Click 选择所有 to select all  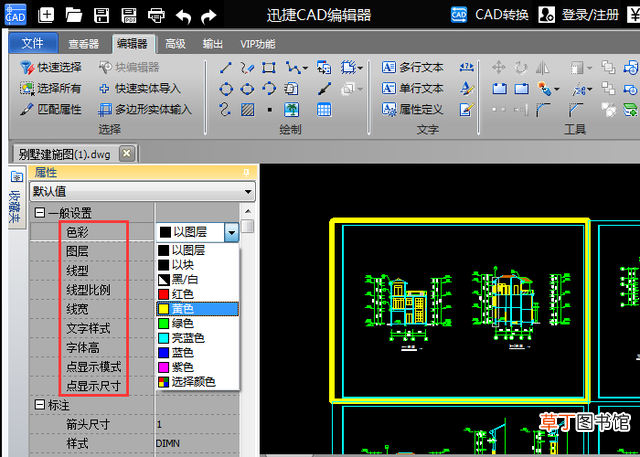[x=51, y=88]
